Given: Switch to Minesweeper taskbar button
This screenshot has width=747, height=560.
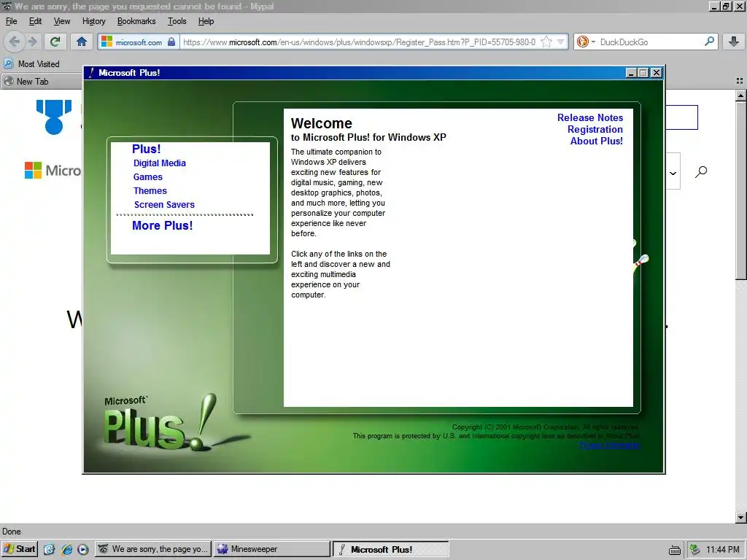Looking at the screenshot, I should tap(271, 549).
